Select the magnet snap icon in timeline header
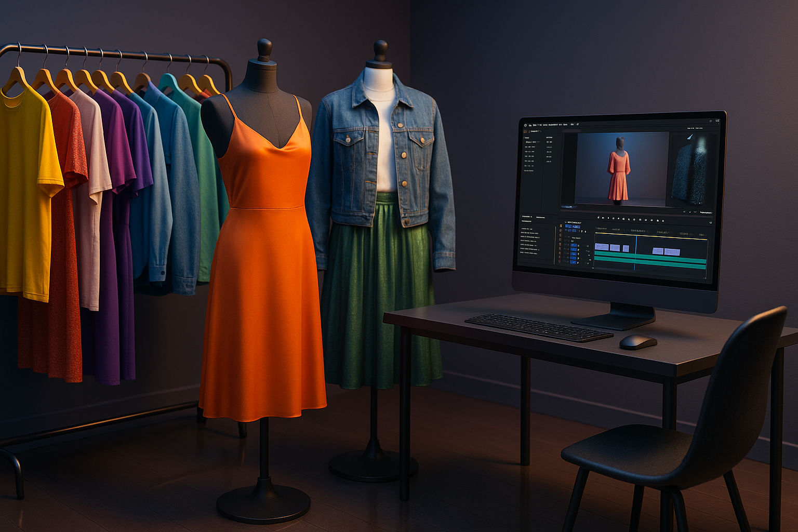 click(x=583, y=231)
